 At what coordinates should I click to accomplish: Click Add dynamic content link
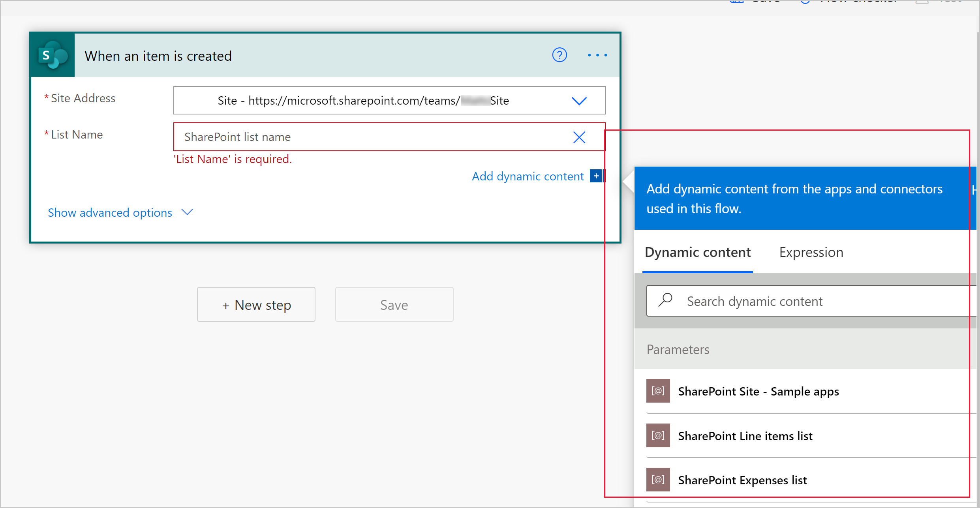(528, 176)
